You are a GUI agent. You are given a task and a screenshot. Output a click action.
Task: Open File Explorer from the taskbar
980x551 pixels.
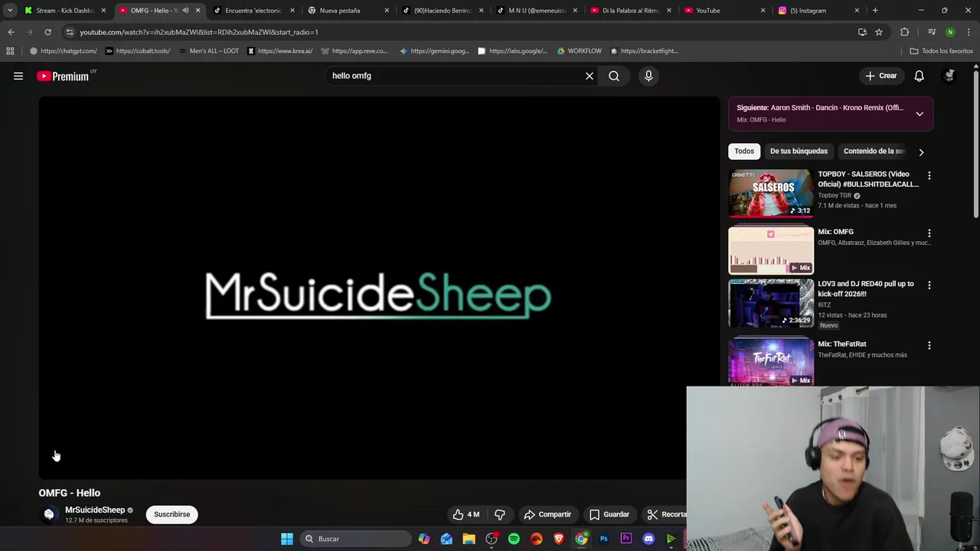coord(469,539)
